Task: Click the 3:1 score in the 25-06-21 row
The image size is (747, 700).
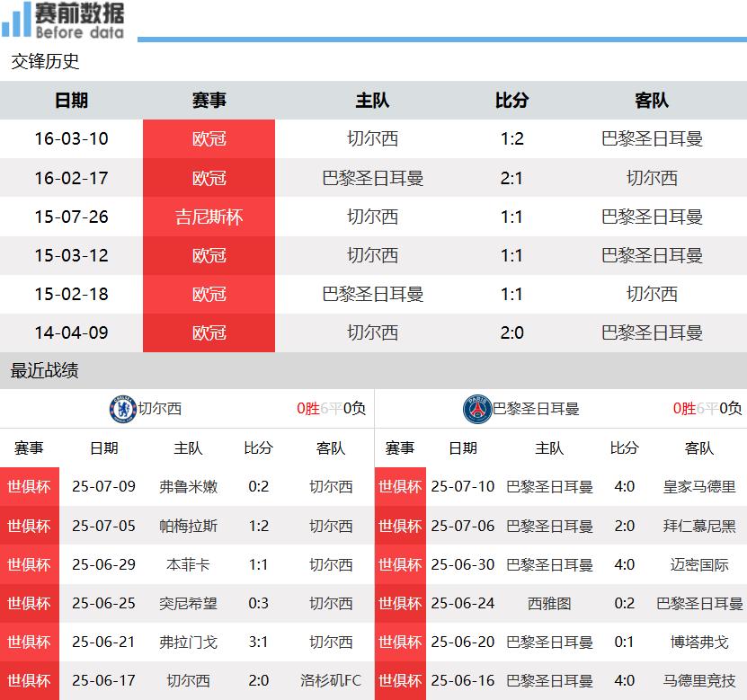Action: (258, 642)
